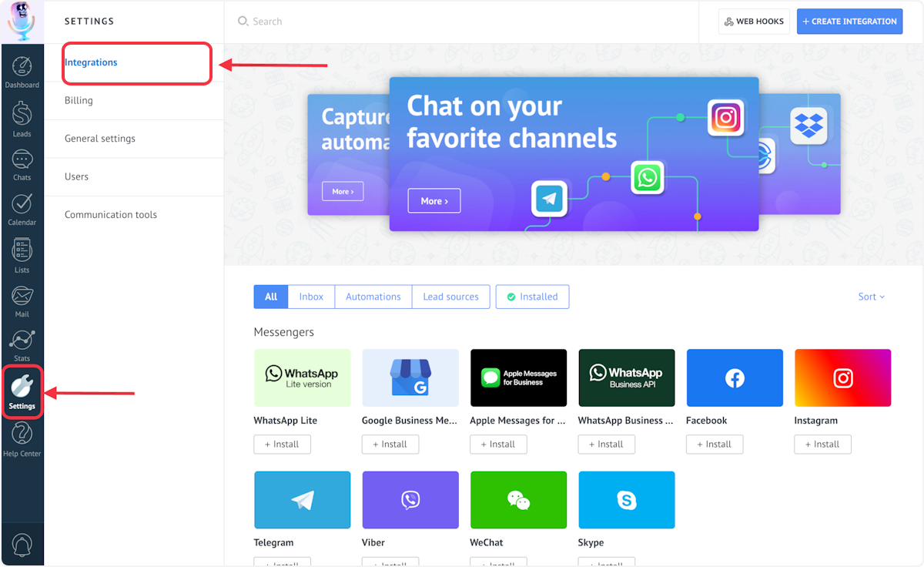This screenshot has height=567, width=924.
Task: Open Billing settings menu item
Action: (134, 100)
